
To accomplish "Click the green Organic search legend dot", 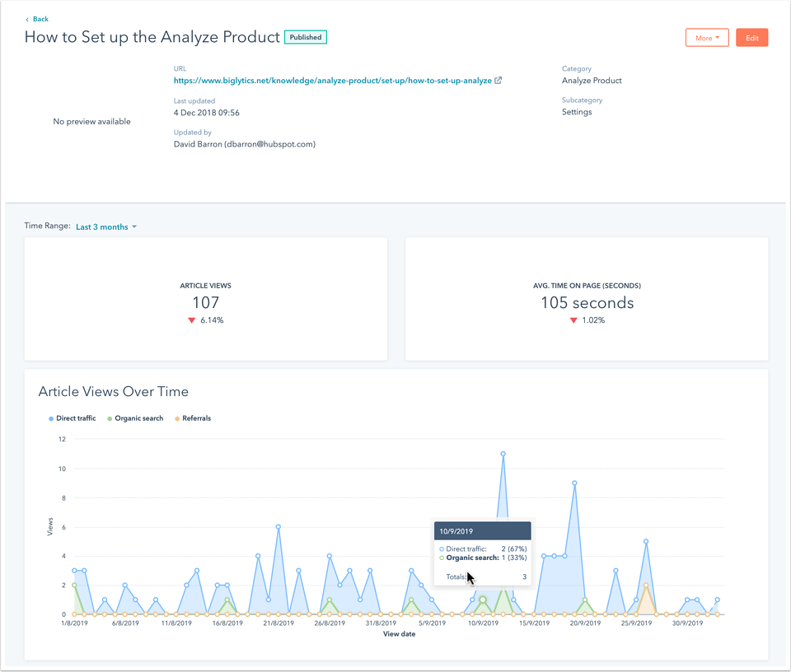I will [x=110, y=418].
